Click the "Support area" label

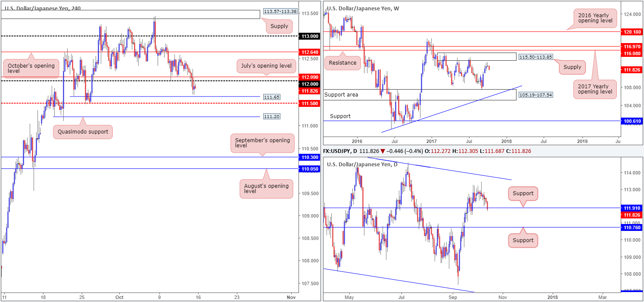pos(341,94)
